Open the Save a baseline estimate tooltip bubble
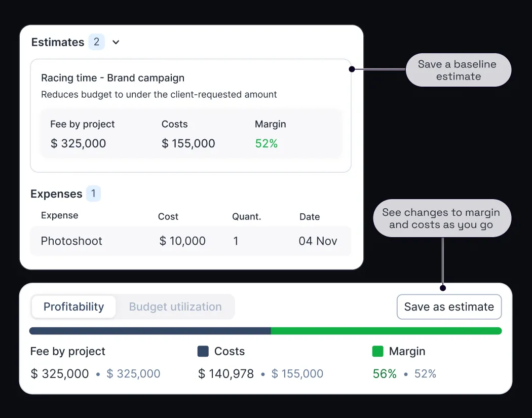This screenshot has height=418, width=532. click(x=458, y=70)
